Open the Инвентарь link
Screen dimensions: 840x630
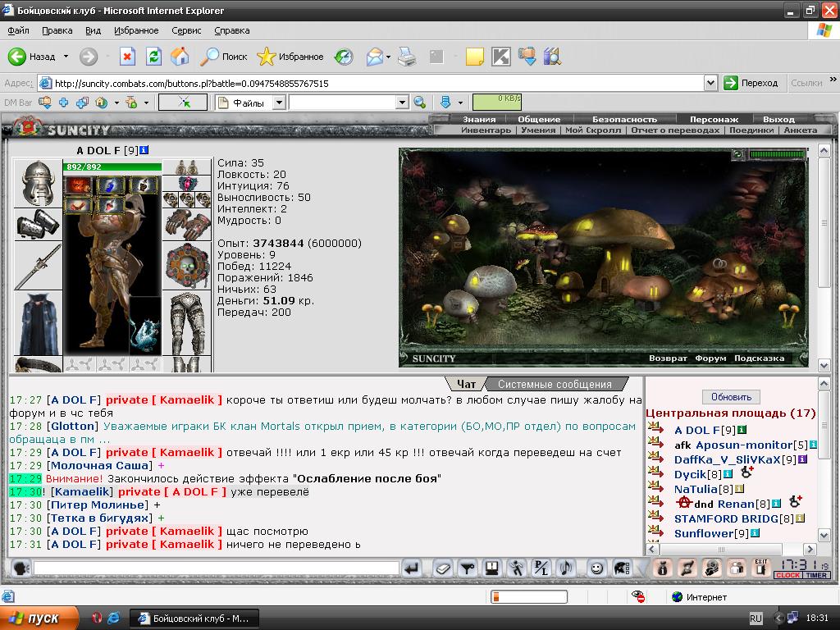coord(486,130)
